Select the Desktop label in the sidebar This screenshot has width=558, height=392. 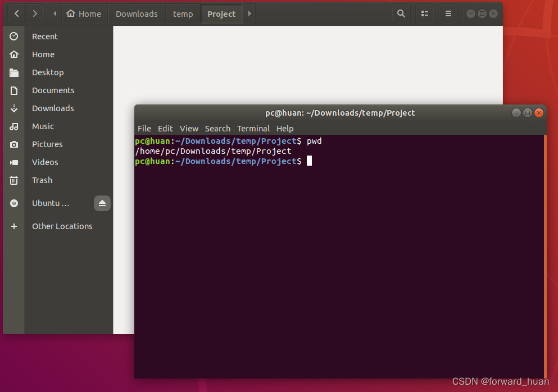click(48, 72)
